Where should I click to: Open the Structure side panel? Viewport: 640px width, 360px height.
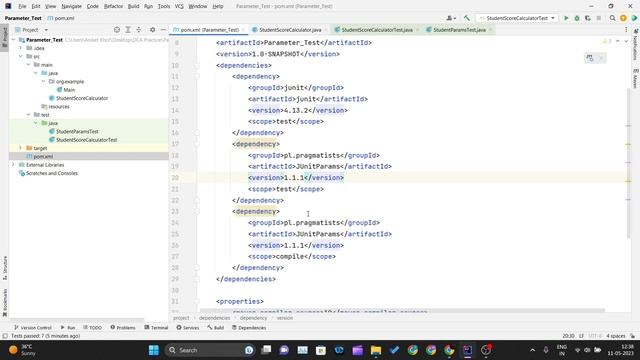tap(5, 267)
